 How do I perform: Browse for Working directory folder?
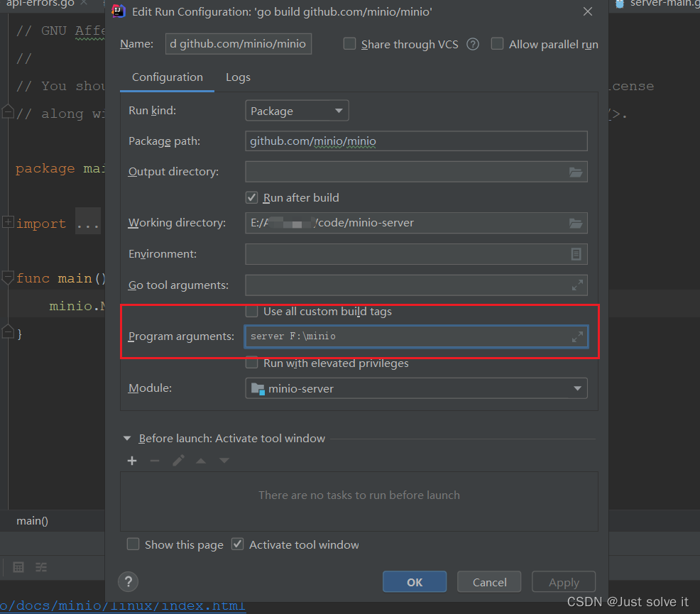(576, 223)
